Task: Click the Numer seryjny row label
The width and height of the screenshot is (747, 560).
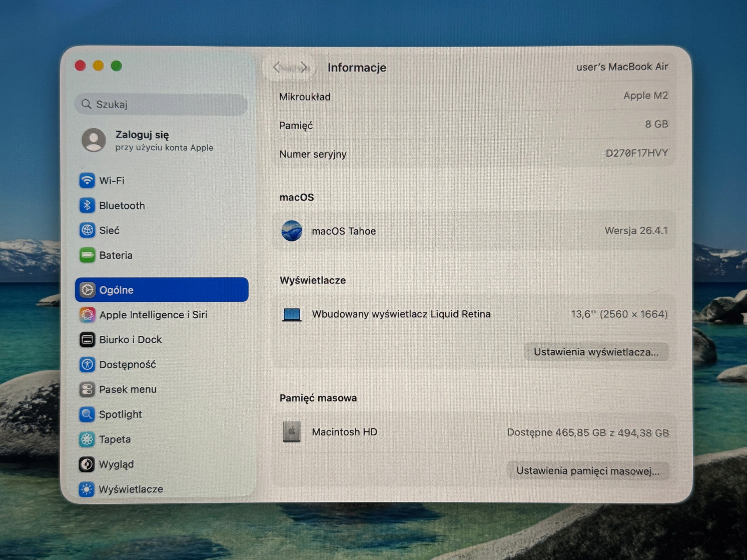Action: point(313,154)
